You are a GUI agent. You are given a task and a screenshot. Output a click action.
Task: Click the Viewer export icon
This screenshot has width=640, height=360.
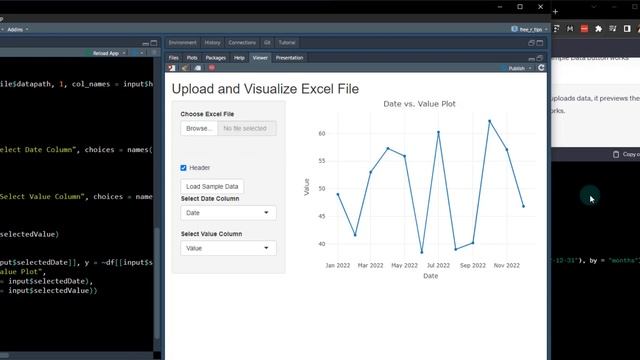click(x=198, y=68)
